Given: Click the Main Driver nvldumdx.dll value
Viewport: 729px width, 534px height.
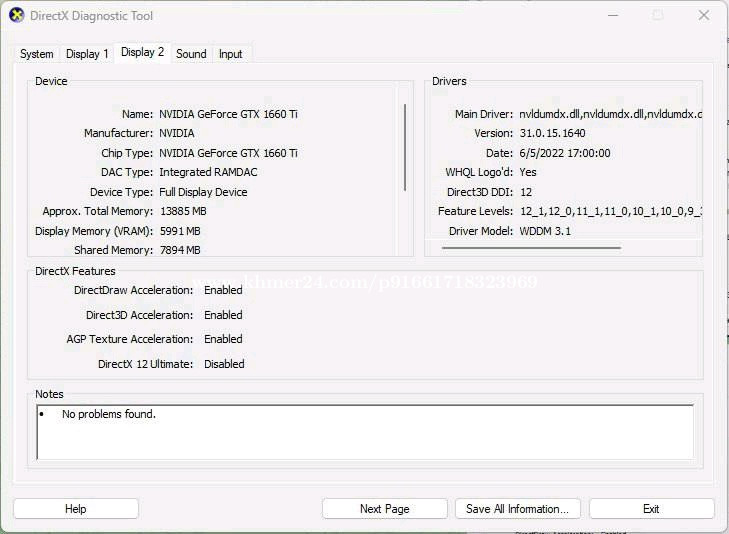Looking at the screenshot, I should (610, 114).
